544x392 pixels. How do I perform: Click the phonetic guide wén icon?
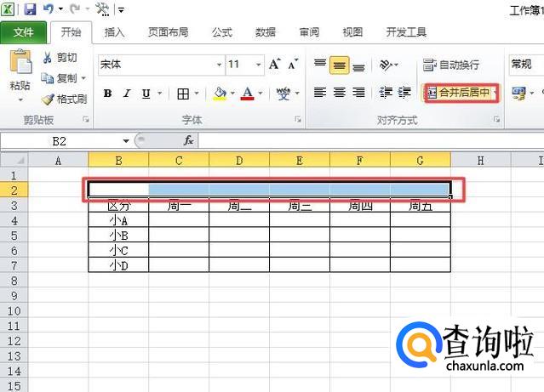[x=283, y=94]
